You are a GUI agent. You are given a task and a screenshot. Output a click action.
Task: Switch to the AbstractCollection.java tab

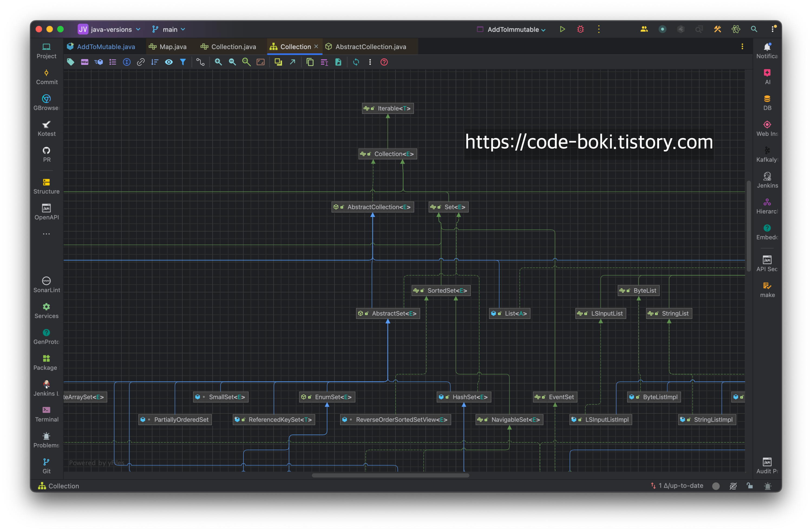[367, 47]
